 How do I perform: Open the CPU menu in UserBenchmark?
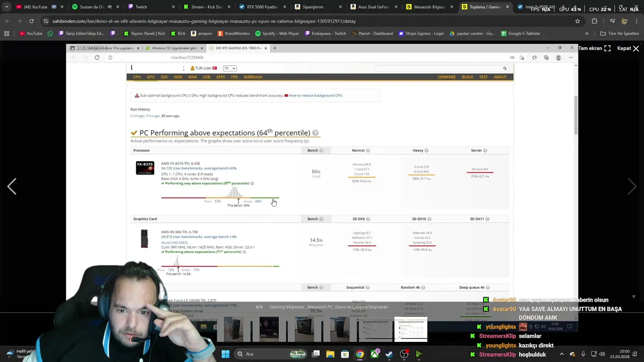(137, 77)
